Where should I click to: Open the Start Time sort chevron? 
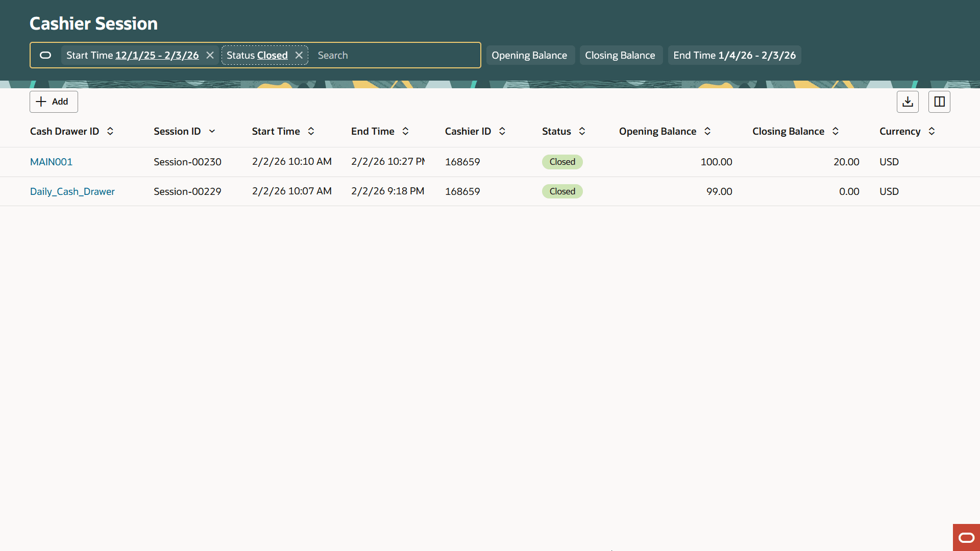311,131
